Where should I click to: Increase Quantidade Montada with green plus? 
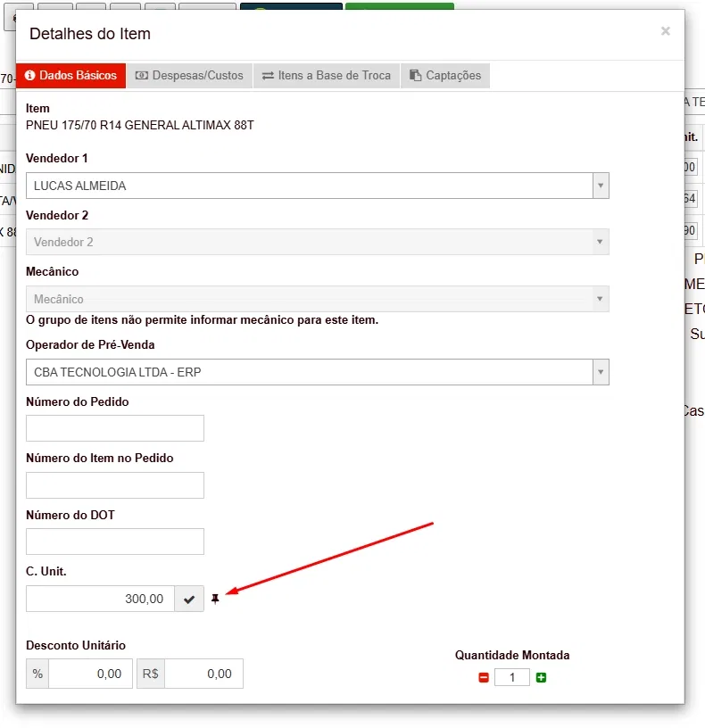point(541,677)
